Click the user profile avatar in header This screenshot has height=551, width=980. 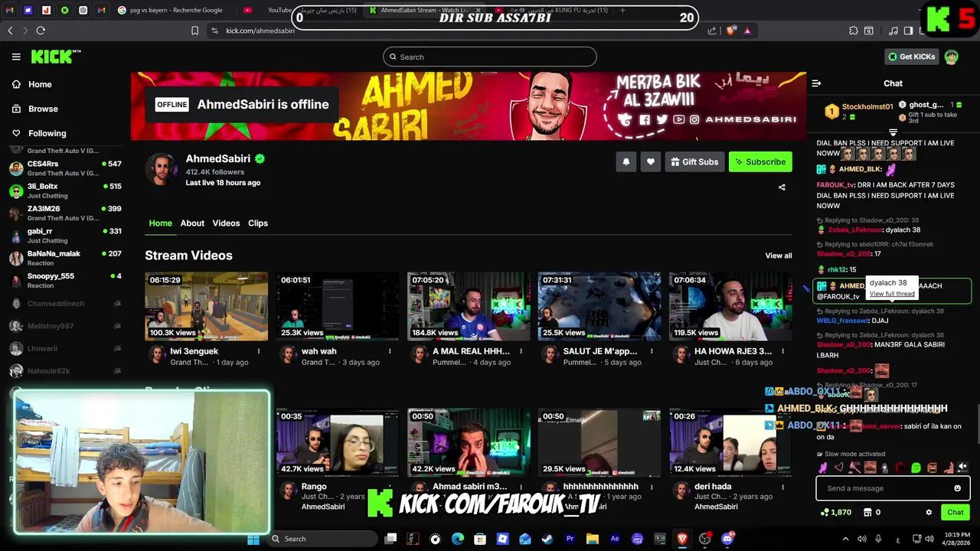[951, 57]
